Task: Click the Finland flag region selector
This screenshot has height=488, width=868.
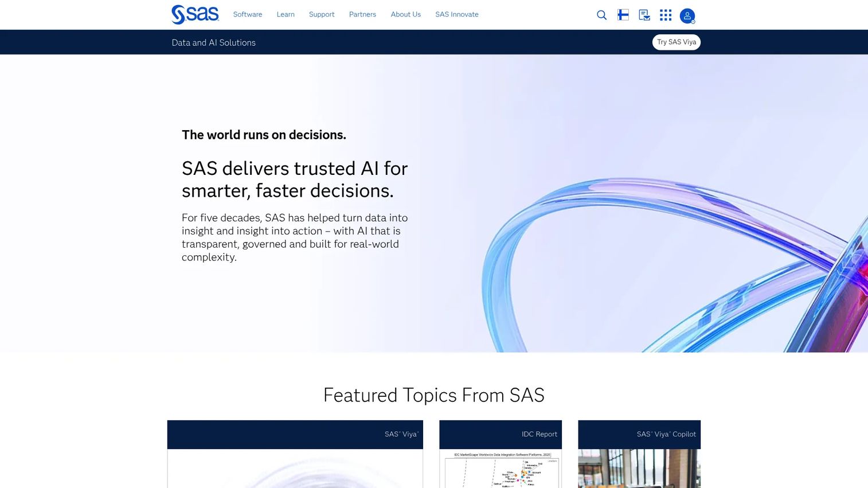Action: pyautogui.click(x=623, y=15)
